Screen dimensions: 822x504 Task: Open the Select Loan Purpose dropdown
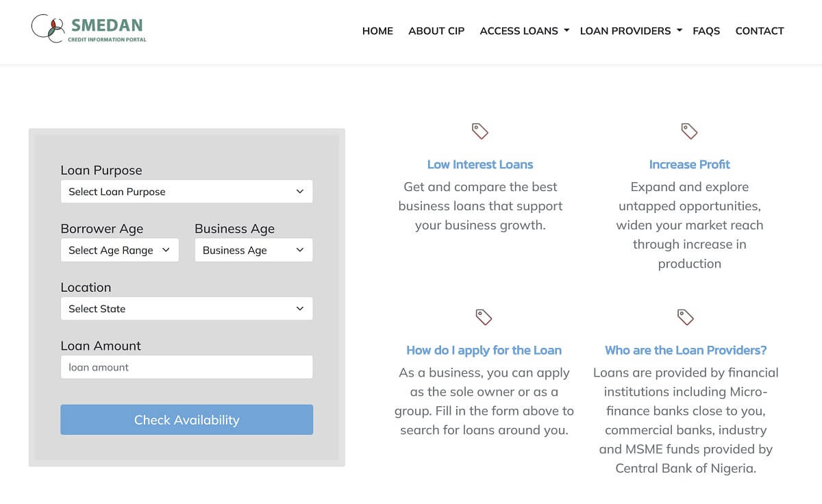[186, 192]
